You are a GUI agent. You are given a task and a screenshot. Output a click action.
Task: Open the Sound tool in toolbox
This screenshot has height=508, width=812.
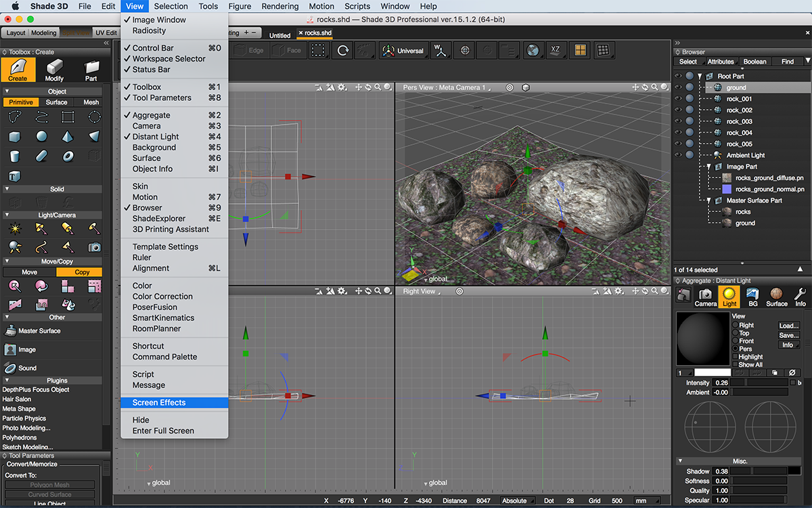coord(20,368)
